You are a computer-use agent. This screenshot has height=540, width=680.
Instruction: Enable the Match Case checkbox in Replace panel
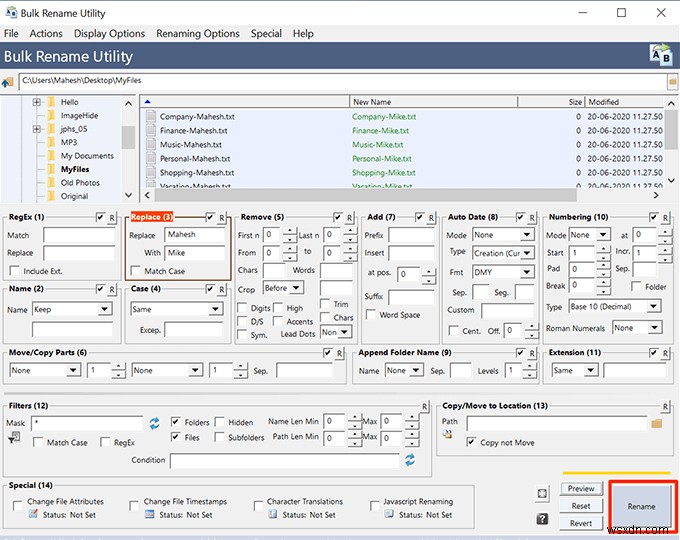click(135, 271)
